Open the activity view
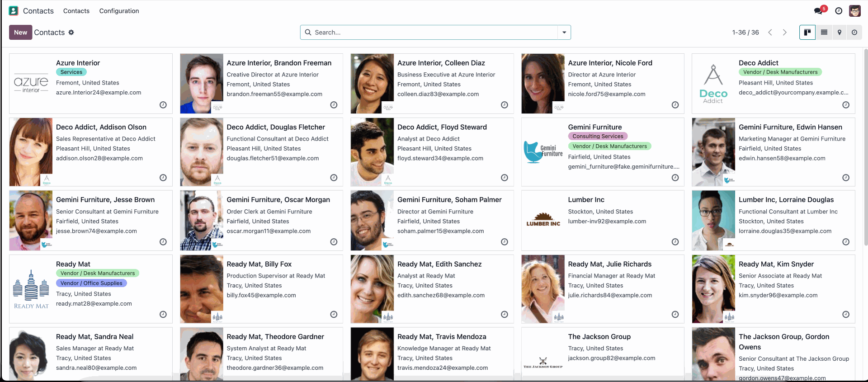 click(x=854, y=33)
